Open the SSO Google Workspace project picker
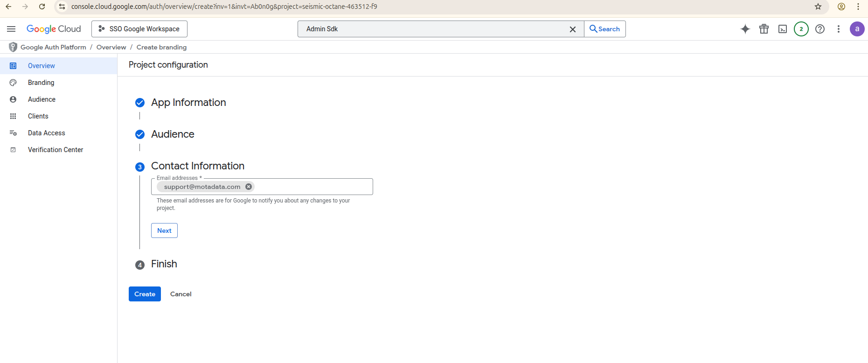Screen dimensions: 868x363 [x=139, y=29]
